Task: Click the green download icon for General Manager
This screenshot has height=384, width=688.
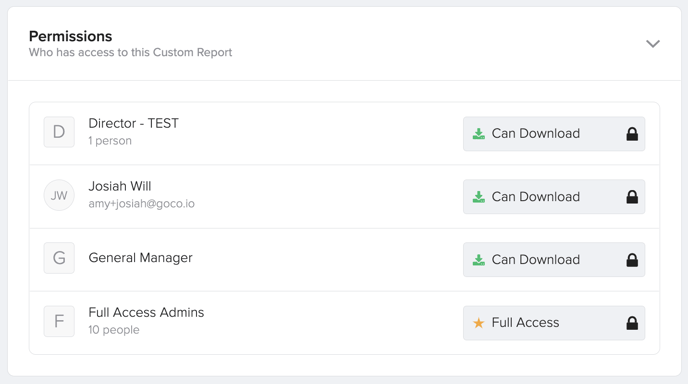Action: pos(479,260)
